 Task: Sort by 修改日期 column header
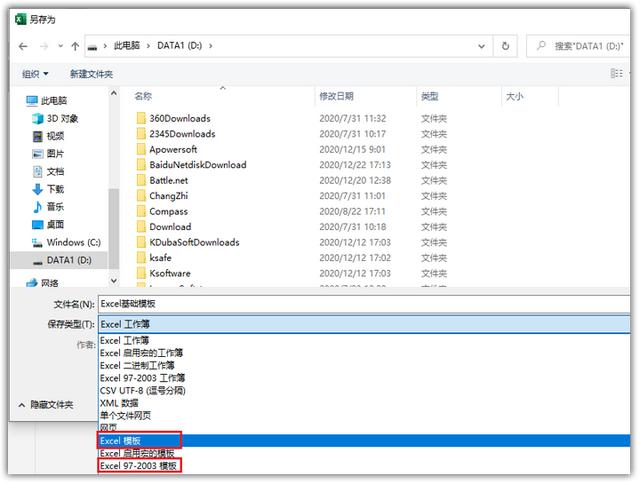336,96
